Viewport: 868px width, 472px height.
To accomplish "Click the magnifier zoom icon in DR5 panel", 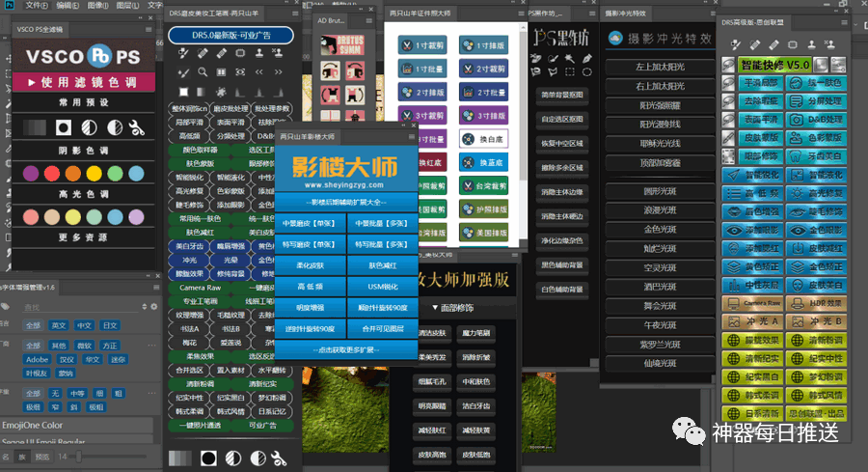I will pos(203,72).
